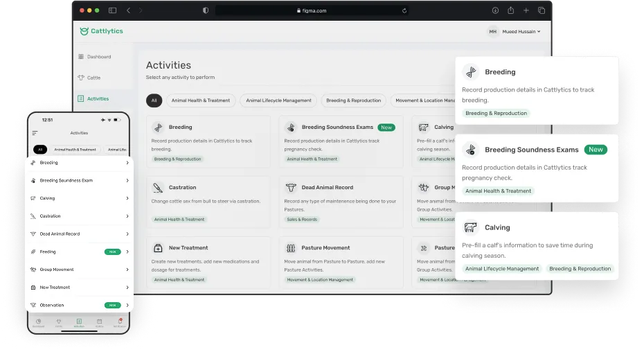
Task: Open the Castration activity card title
Action: point(182,188)
